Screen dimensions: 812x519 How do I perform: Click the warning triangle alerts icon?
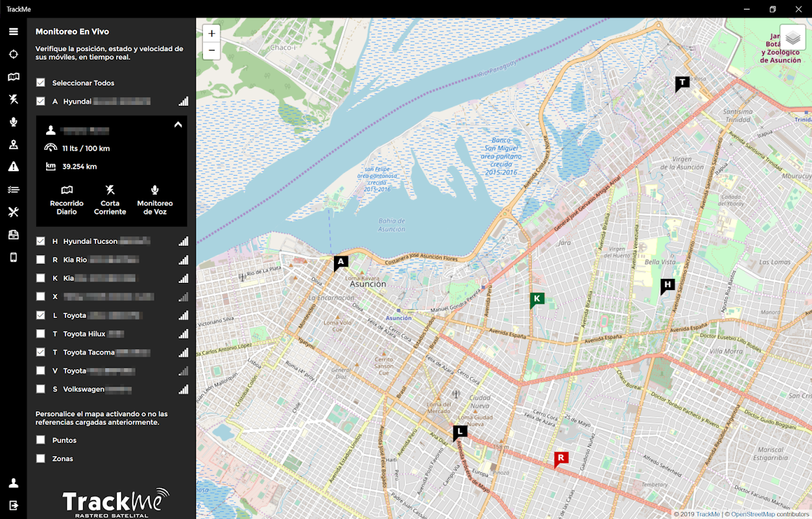13,167
